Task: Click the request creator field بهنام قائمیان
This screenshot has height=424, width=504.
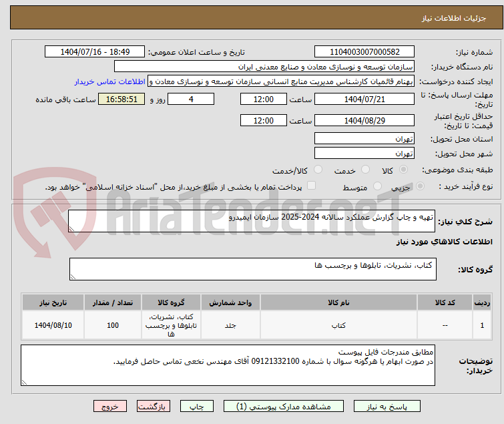Action: tap(281, 81)
